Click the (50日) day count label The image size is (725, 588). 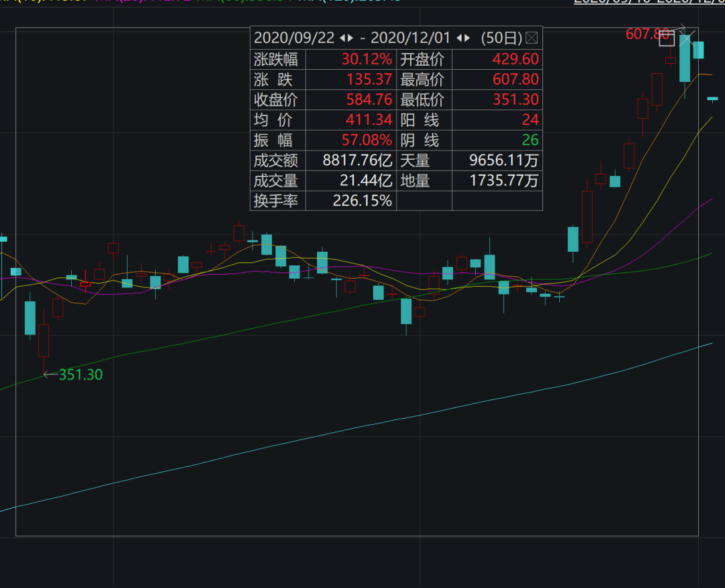501,38
